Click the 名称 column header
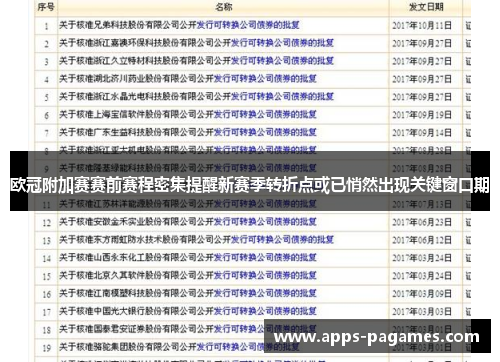This screenshot has height=362, width=500. pyautogui.click(x=224, y=7)
